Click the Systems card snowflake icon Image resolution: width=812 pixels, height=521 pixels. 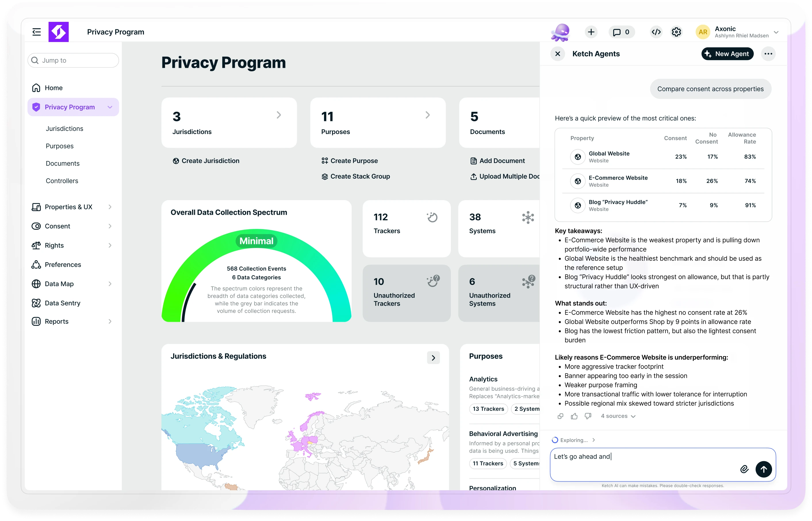(x=528, y=217)
